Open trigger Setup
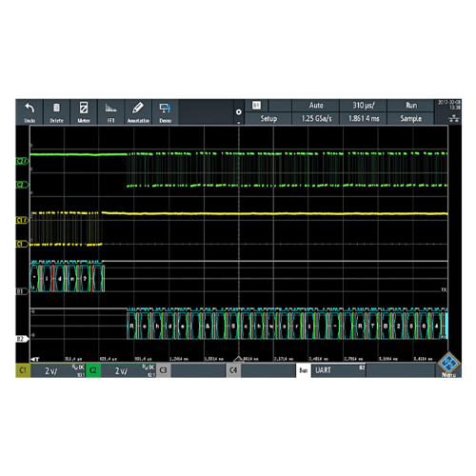 (x=268, y=119)
